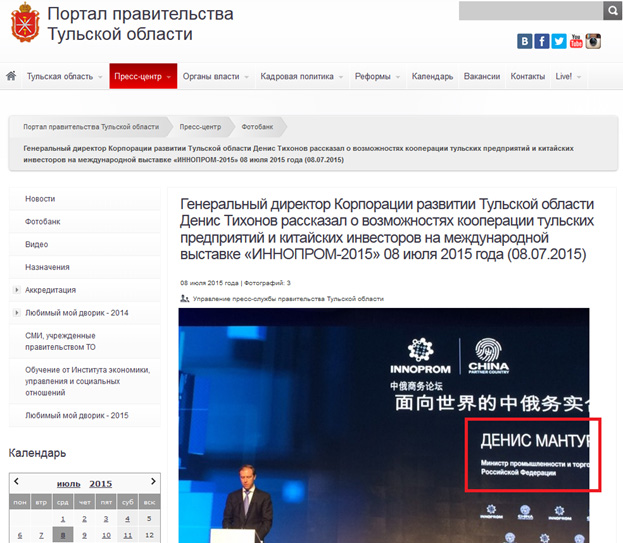Open the YouTube channel icon

(575, 41)
